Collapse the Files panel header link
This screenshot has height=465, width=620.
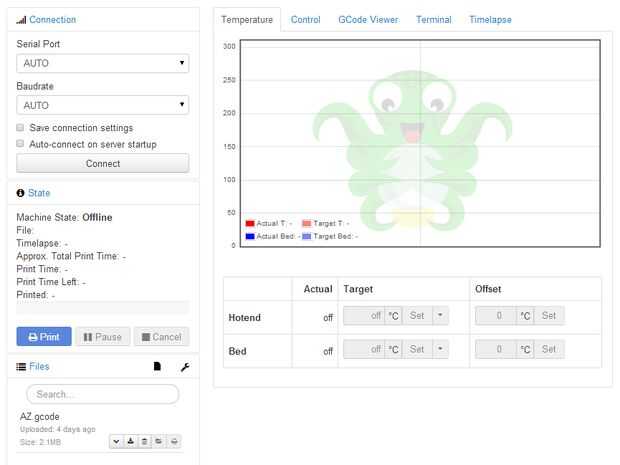click(x=39, y=367)
